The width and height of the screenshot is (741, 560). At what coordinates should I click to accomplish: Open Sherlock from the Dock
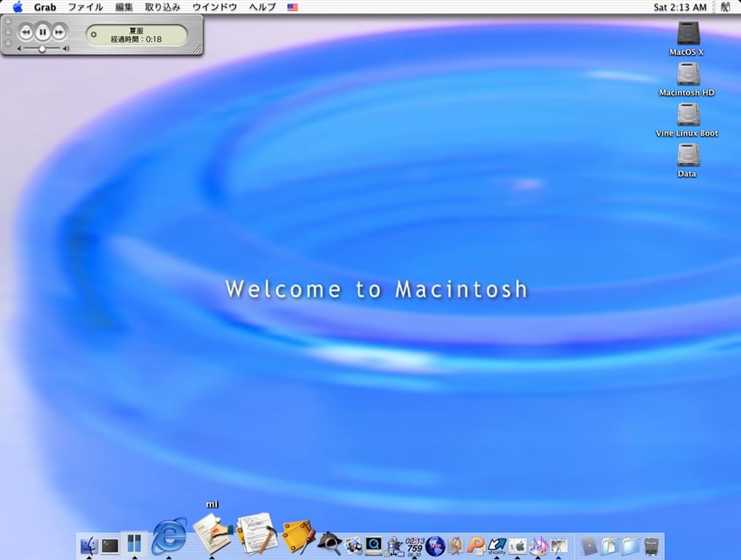329,544
